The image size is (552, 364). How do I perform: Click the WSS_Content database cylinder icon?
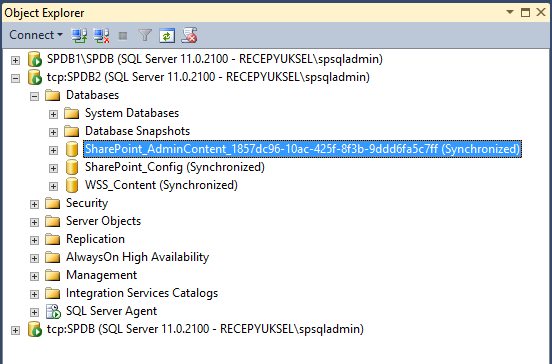pos(72,185)
